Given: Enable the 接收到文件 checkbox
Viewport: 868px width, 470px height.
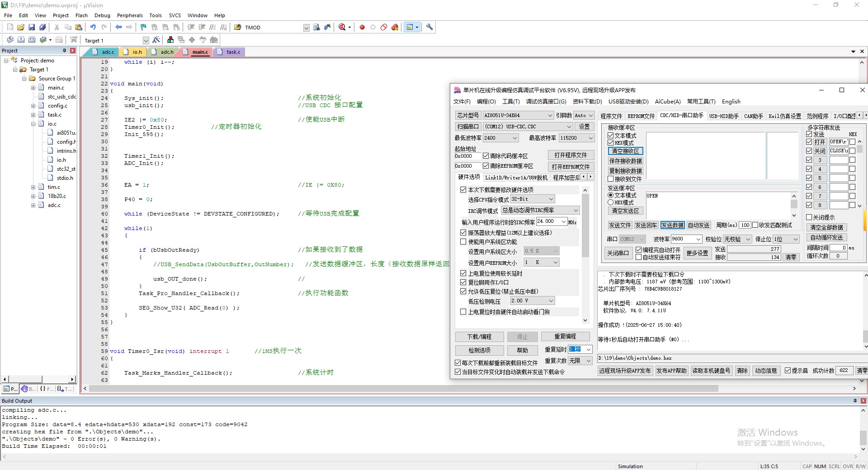Looking at the screenshot, I should [x=610, y=179].
